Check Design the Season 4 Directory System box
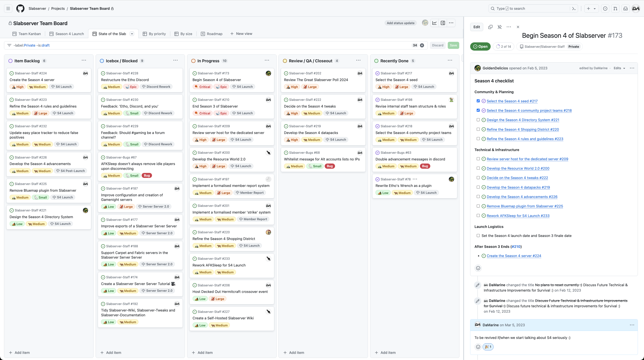This screenshot has height=360, width=644. click(478, 120)
